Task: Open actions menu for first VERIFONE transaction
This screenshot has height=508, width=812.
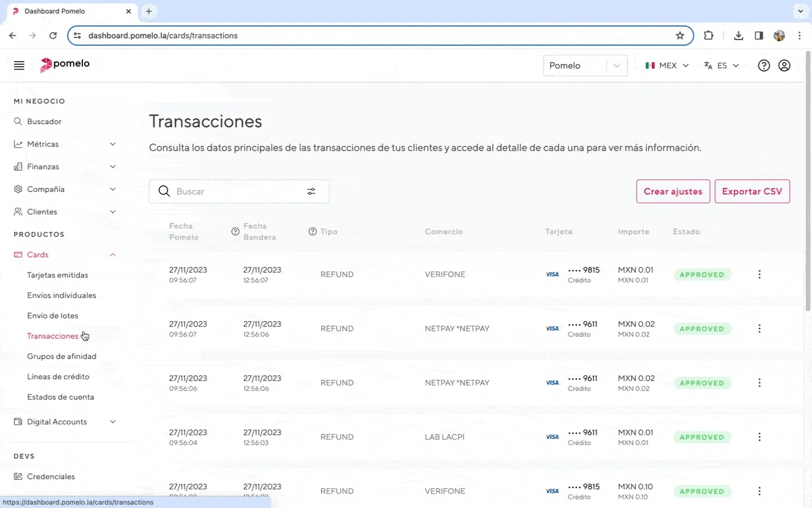Action: point(759,275)
